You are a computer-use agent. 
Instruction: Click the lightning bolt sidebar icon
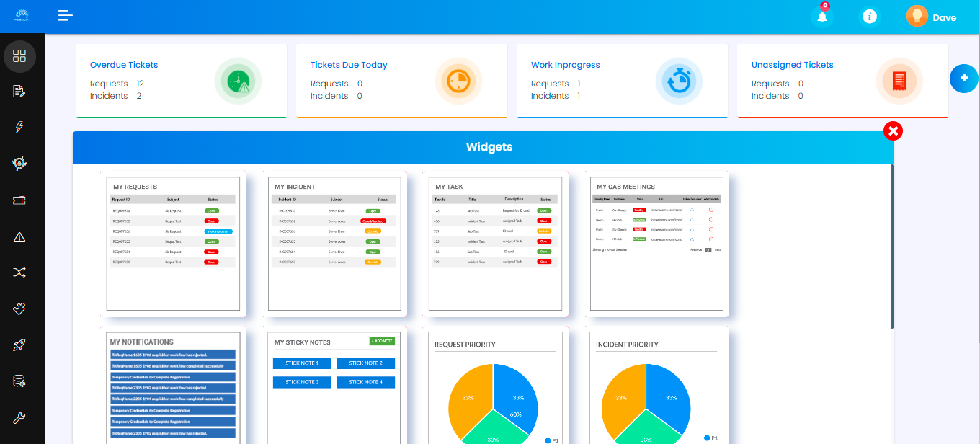[x=19, y=128]
